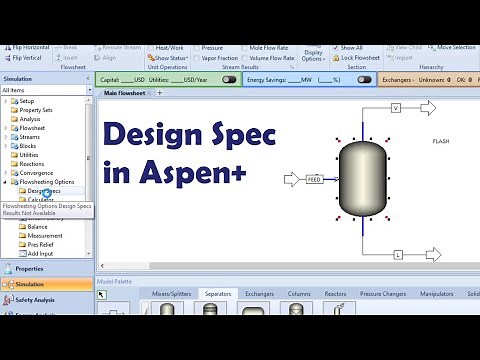Viewport: 480px width, 360px height.
Task: Select the Main Flowsheet tab
Action: [124, 93]
